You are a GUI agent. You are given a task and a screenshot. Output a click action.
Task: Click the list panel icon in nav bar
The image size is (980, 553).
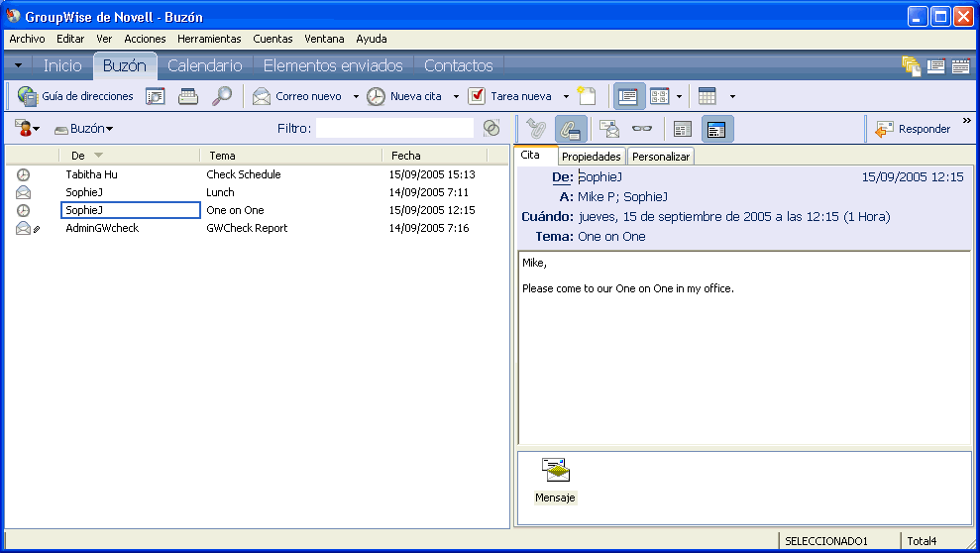click(935, 66)
